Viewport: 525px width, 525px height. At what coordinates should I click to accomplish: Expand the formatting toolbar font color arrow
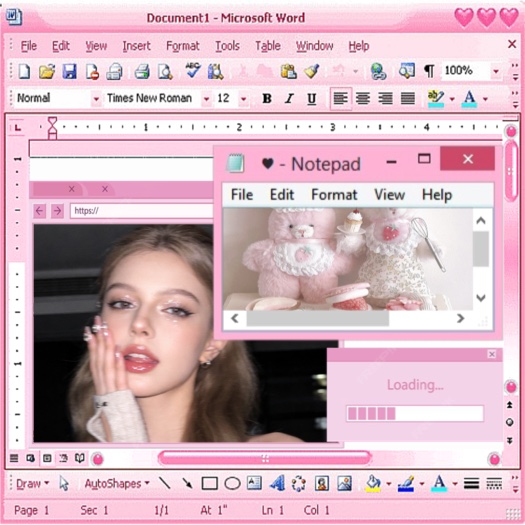pyautogui.click(x=485, y=99)
